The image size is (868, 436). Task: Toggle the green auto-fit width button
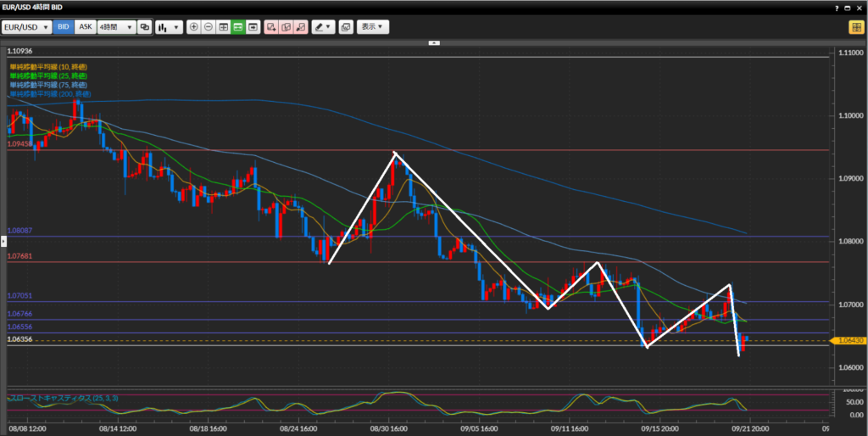237,27
